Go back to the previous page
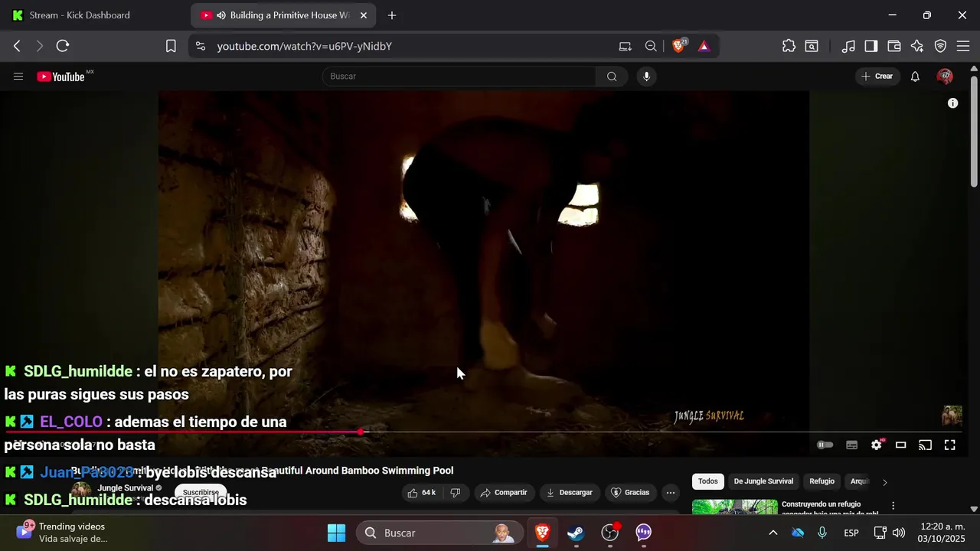980x551 pixels. click(17, 46)
